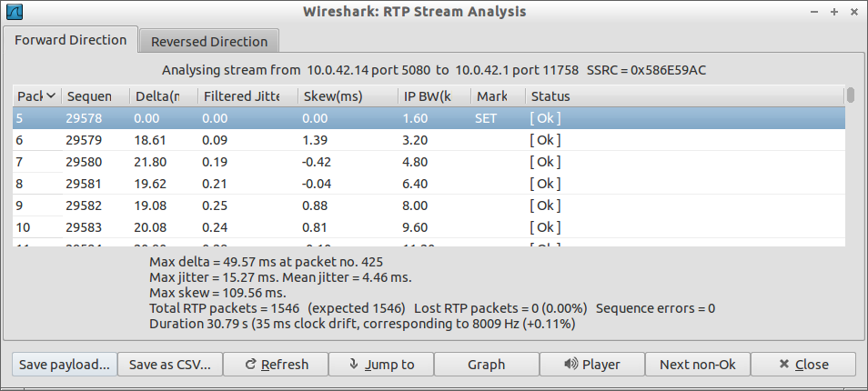The image size is (868, 391).
Task: Sort by the Packet column header
Action: coord(36,96)
